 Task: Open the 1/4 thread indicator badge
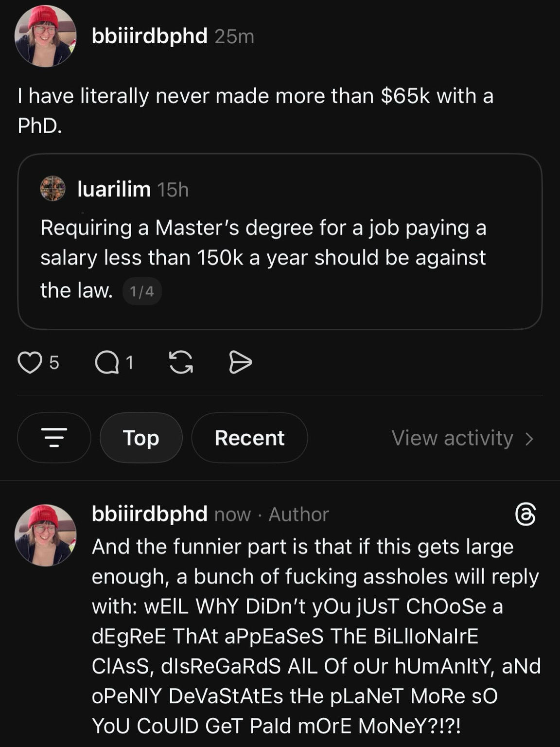pyautogui.click(x=142, y=291)
